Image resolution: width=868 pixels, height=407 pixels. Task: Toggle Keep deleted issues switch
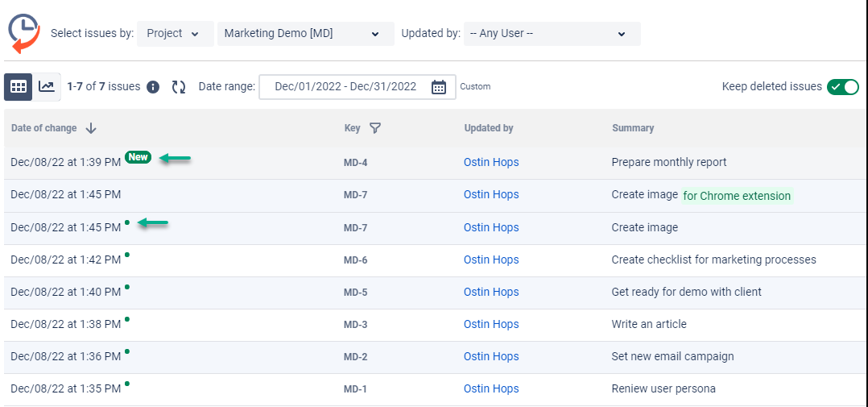point(842,87)
